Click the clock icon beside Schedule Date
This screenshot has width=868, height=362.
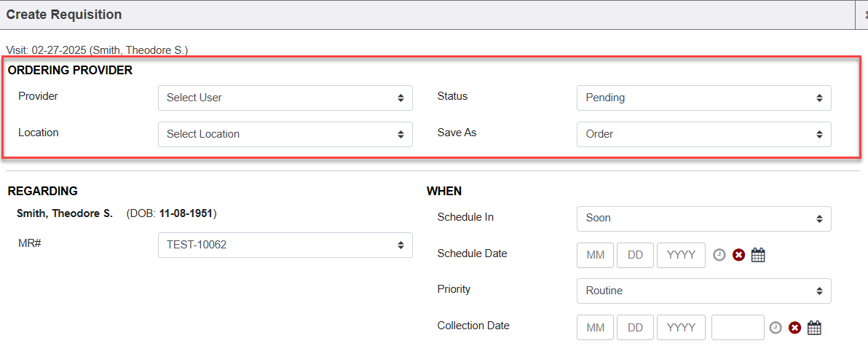click(719, 255)
